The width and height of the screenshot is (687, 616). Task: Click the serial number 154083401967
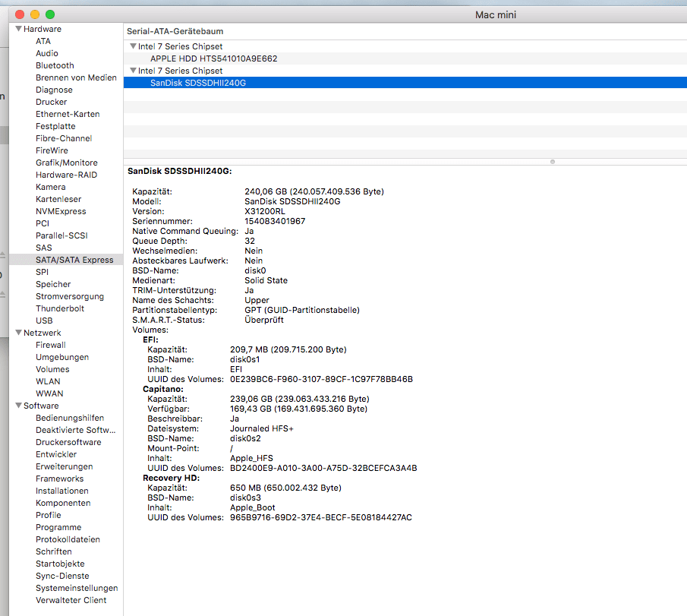click(x=275, y=221)
